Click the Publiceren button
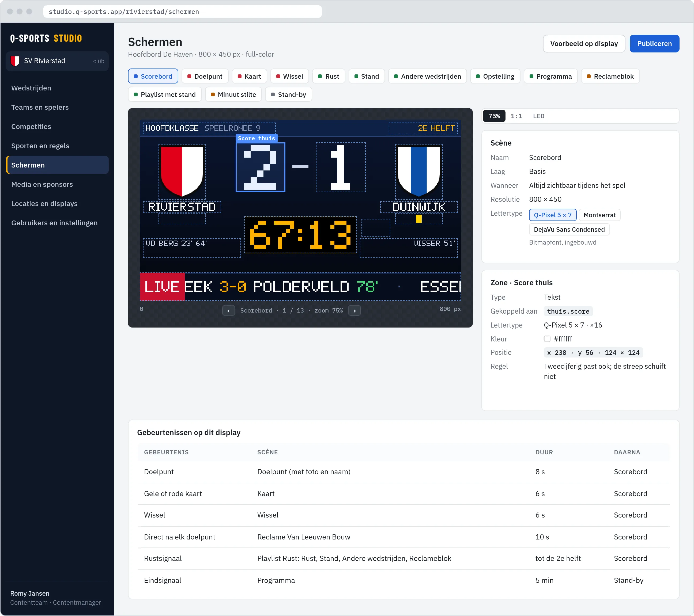 click(654, 44)
